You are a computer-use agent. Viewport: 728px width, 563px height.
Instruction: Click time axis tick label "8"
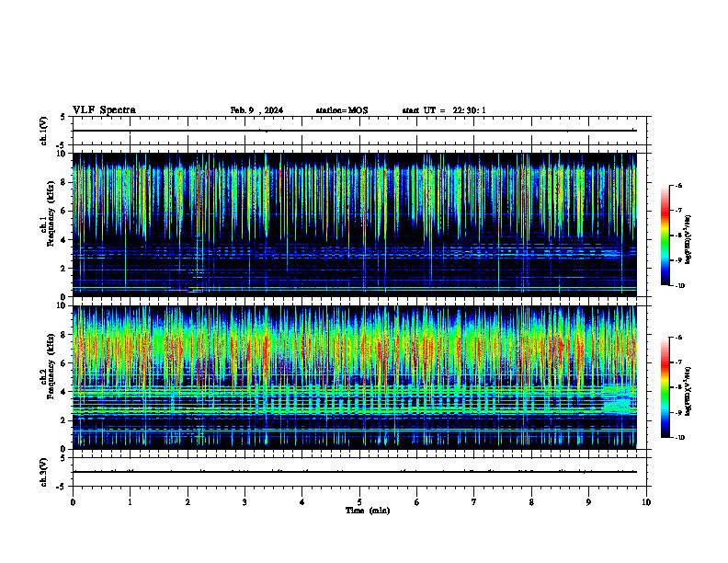pos(531,502)
